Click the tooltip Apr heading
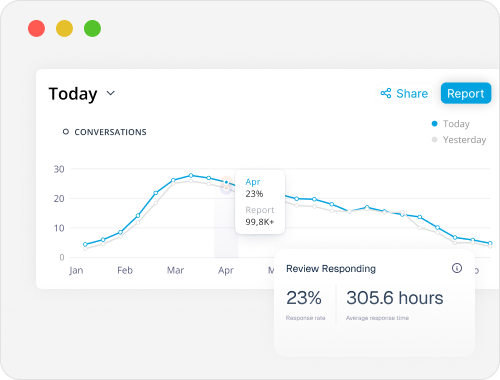 point(253,182)
